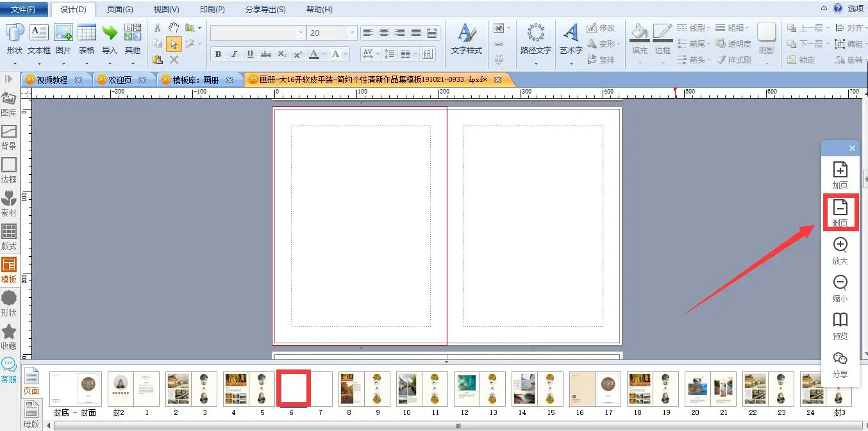Set center text alignment
868x431 pixels.
(x=384, y=33)
